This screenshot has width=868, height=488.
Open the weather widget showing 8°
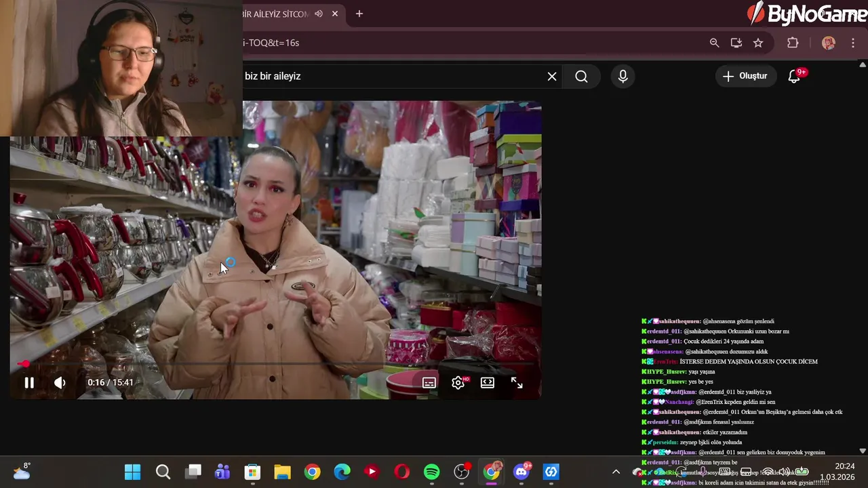click(x=22, y=471)
